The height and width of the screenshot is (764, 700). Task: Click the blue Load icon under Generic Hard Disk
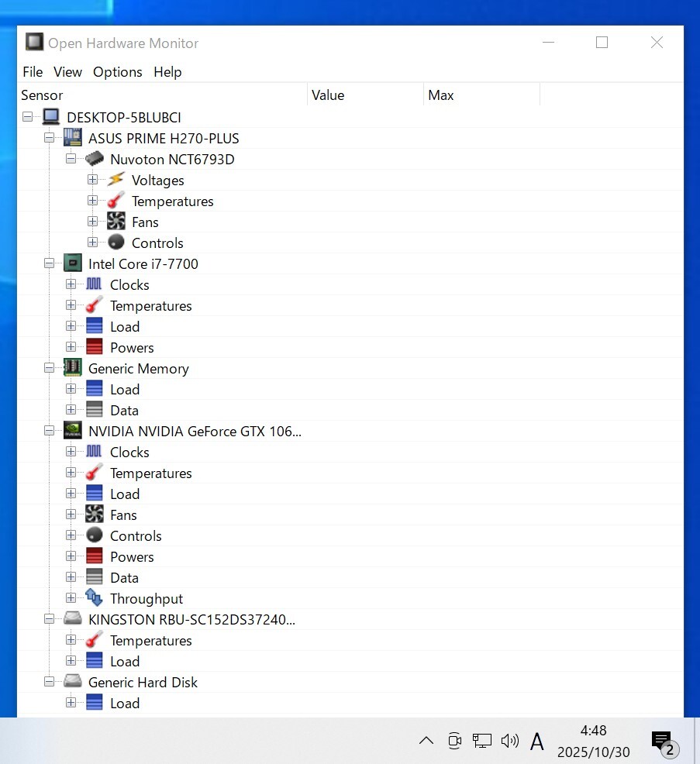click(94, 703)
